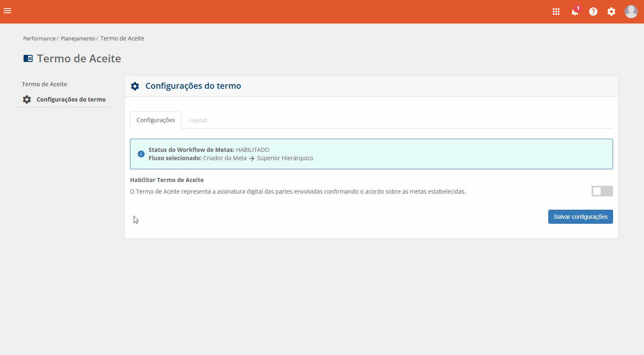Open the user profile avatar
Viewport: 644px width, 355px height.
tap(631, 11)
